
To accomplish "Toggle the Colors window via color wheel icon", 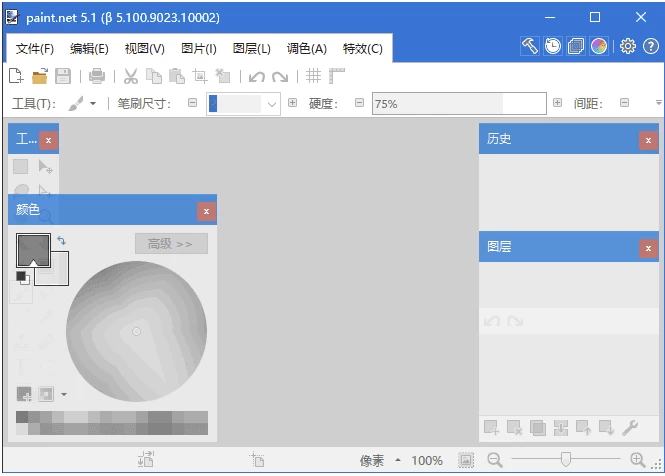I will [599, 46].
